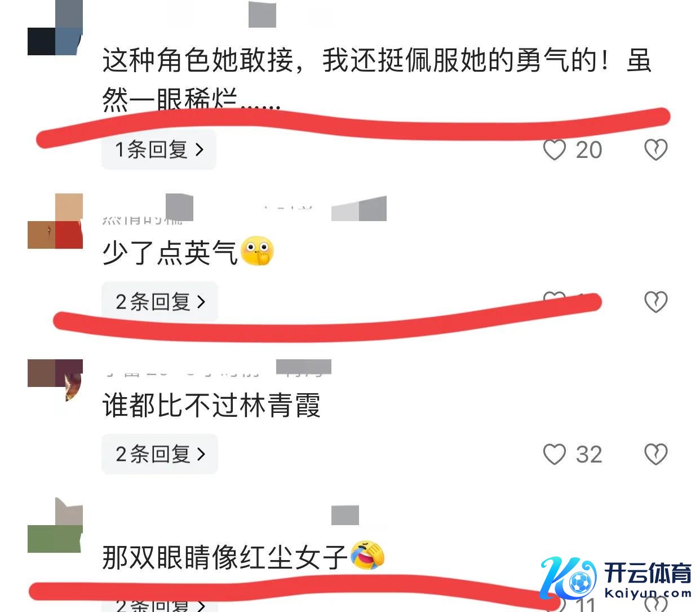Screen dimensions: 700x612
Task: Select comment 那双眼睛像红尘女子
Action: tap(225, 557)
